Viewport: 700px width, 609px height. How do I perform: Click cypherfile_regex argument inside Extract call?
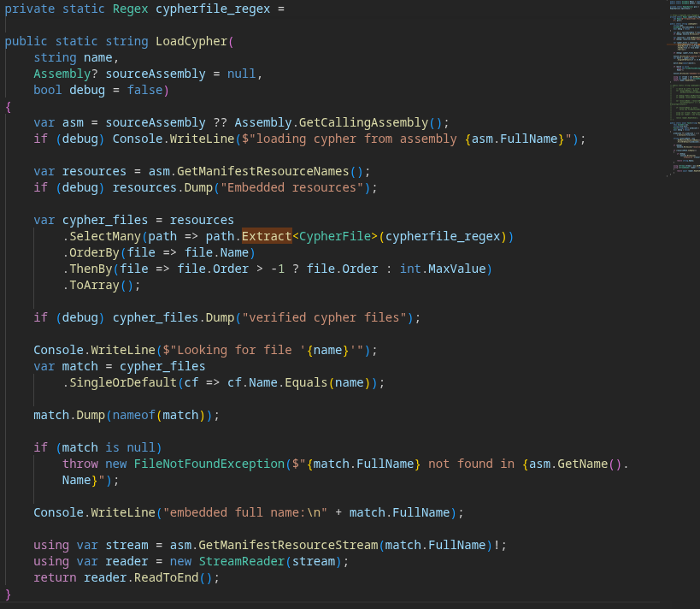click(x=443, y=236)
